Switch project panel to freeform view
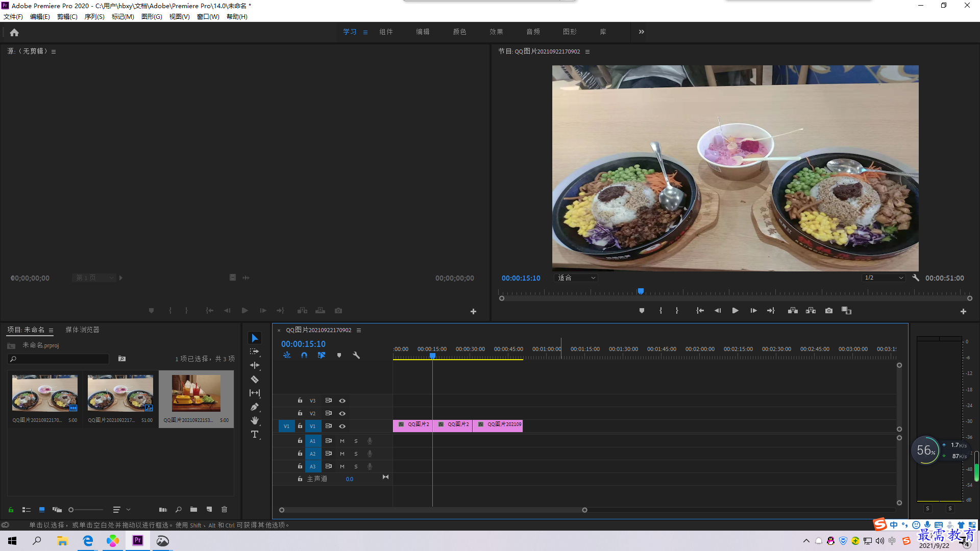Viewport: 980px width, 551px height. [57, 509]
